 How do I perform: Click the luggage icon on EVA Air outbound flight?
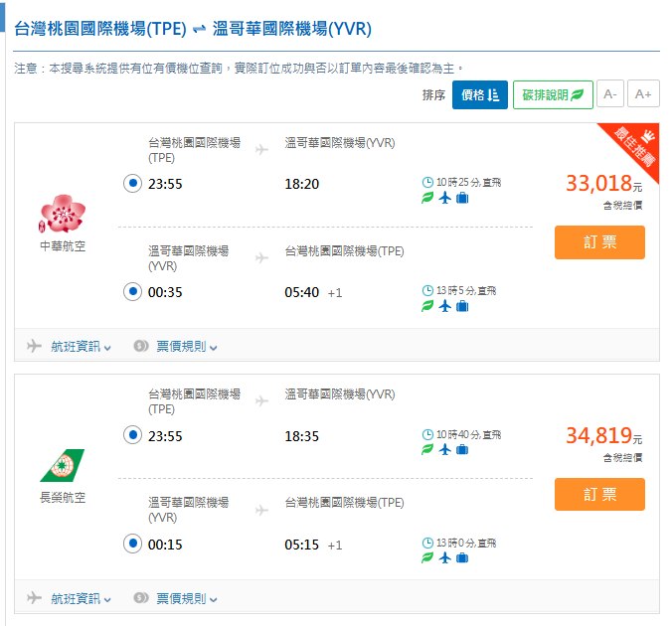(462, 450)
